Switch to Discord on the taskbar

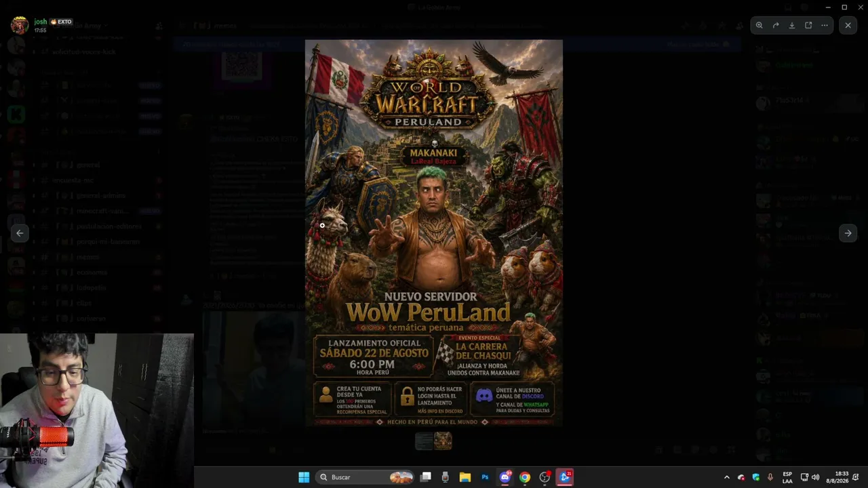(x=505, y=477)
